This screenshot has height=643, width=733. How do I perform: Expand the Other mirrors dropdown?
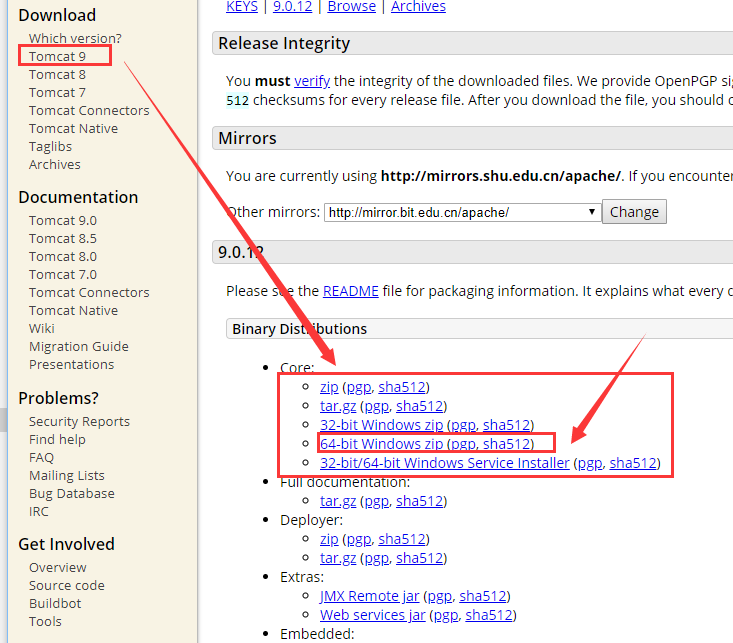[462, 212]
